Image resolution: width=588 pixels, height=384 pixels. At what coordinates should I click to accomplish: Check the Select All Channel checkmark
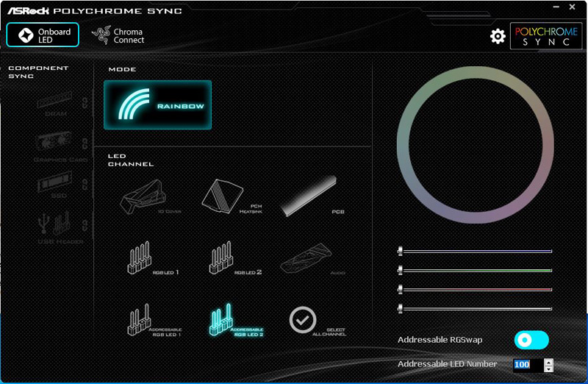[302, 319]
